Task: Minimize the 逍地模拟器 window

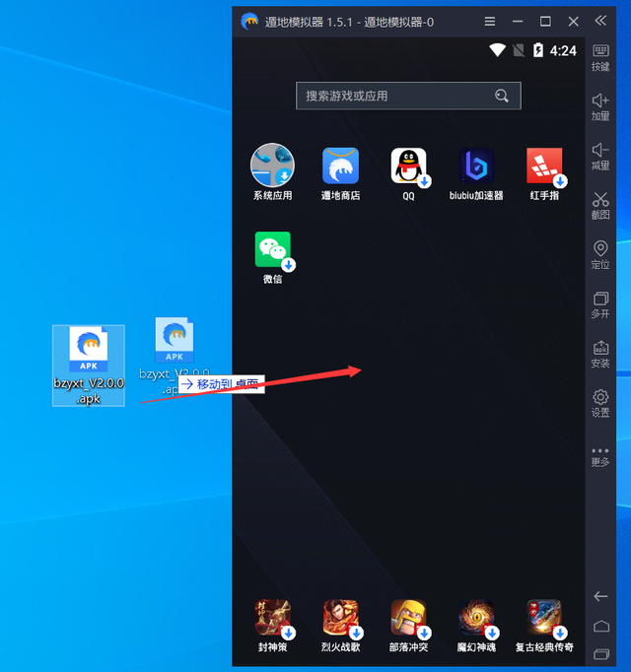Action: (518, 21)
